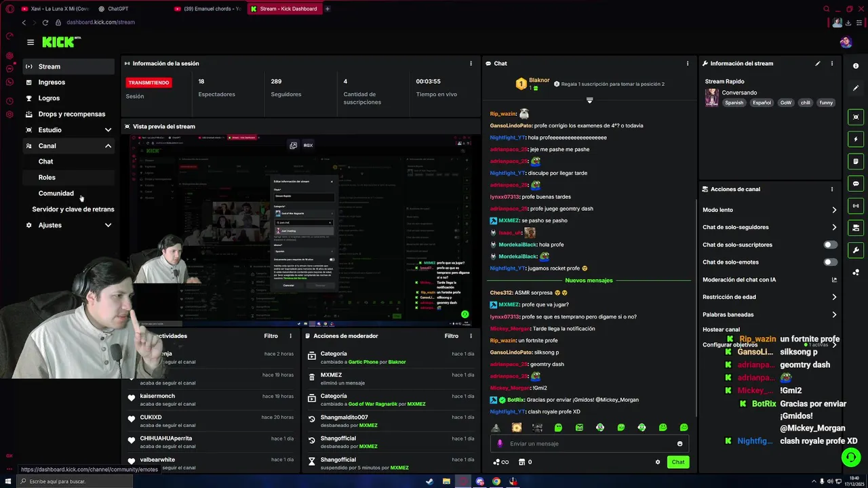Open Actividades panel three-dot menu

(x=291, y=336)
